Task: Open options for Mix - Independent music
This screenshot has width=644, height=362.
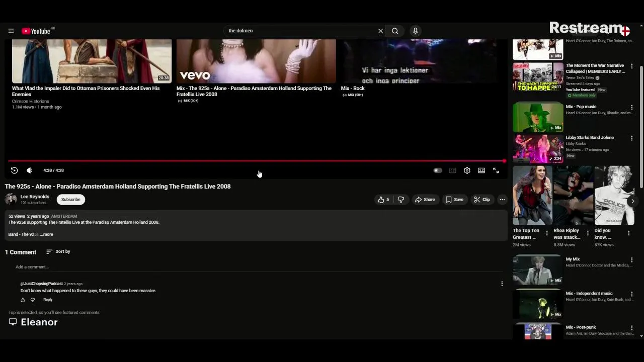Action: (x=632, y=294)
